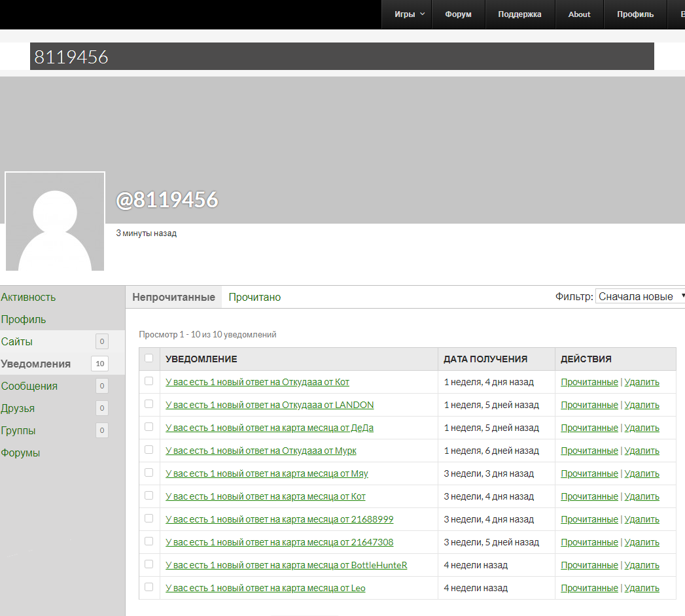Open Форум in the top navigation
Screen dimensions: 685x616
[x=458, y=14]
